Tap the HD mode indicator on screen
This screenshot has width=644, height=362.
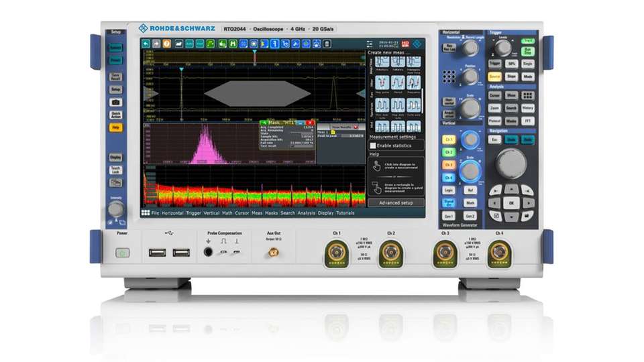tap(405, 44)
